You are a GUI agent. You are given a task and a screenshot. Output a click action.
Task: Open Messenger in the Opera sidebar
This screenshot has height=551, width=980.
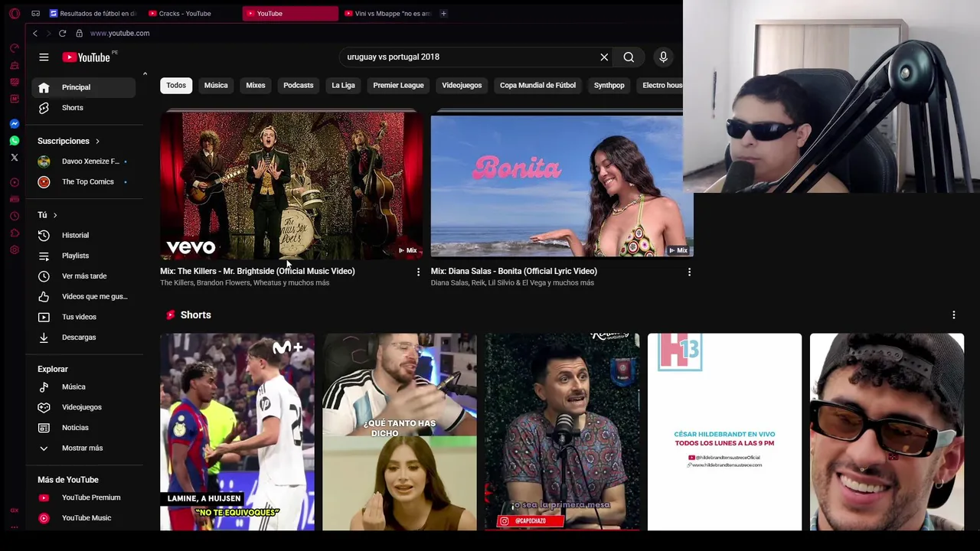click(x=15, y=123)
